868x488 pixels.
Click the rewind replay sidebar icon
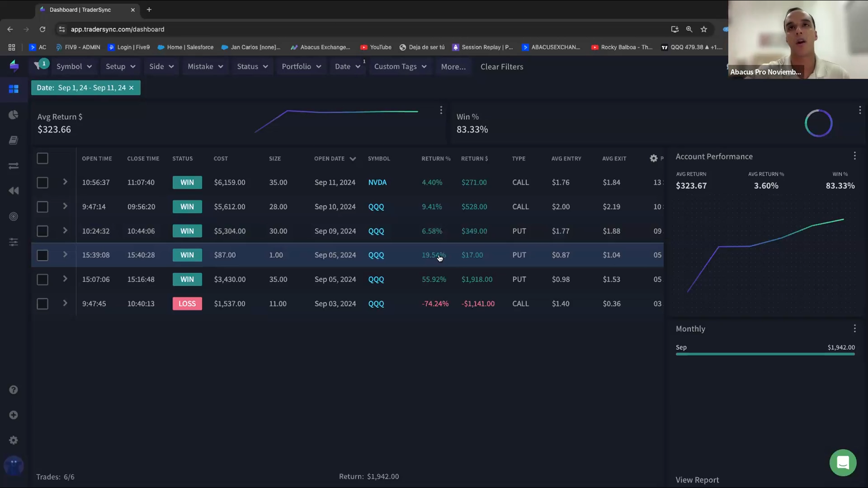coord(14,191)
